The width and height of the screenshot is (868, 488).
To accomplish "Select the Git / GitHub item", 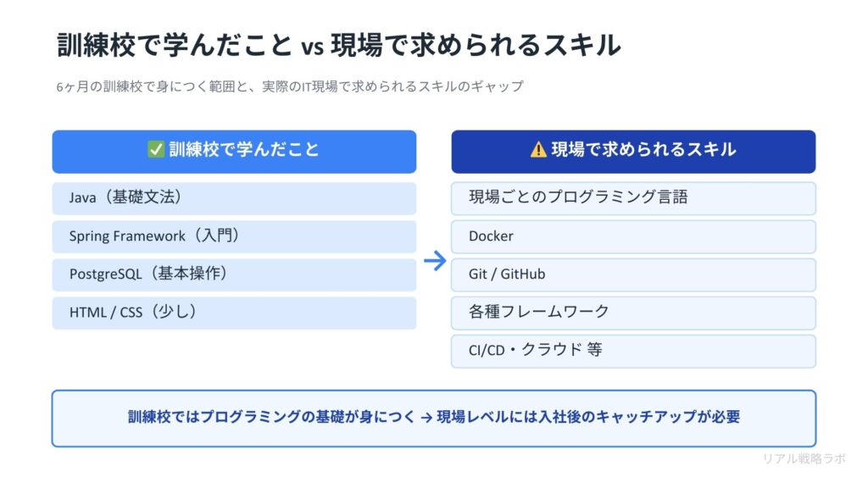I will tap(634, 274).
